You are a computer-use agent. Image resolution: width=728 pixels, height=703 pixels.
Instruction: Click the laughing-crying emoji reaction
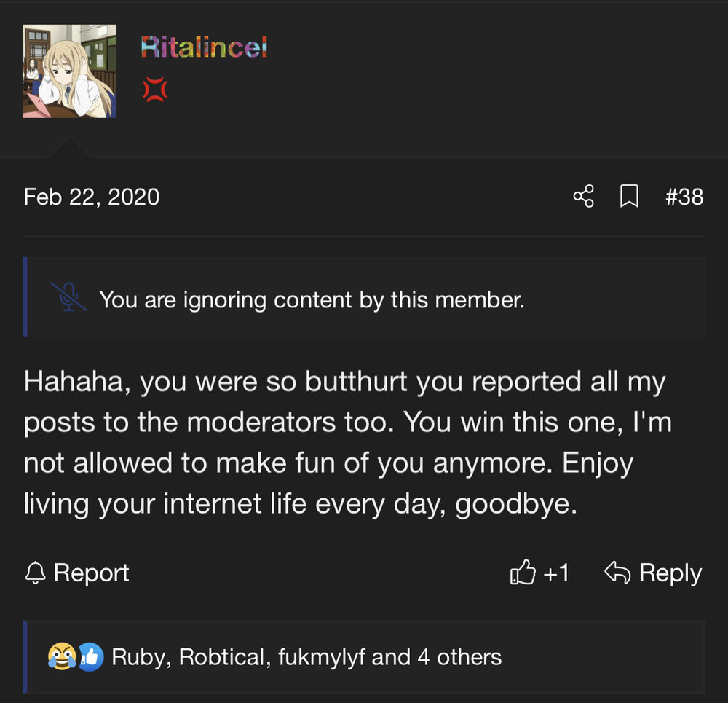pos(62,657)
